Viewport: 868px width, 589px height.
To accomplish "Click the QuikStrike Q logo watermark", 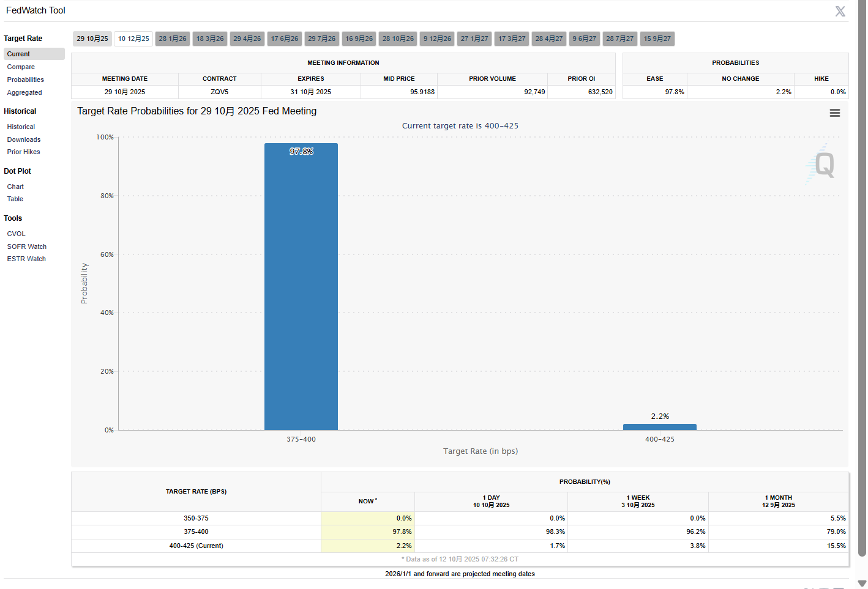I will point(821,164).
